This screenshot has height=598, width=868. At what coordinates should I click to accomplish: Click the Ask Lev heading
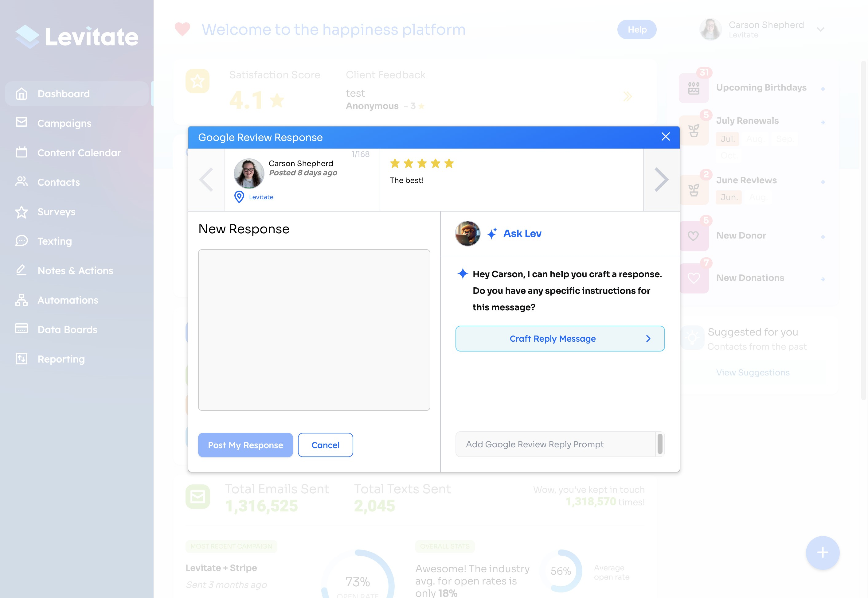[x=522, y=233]
